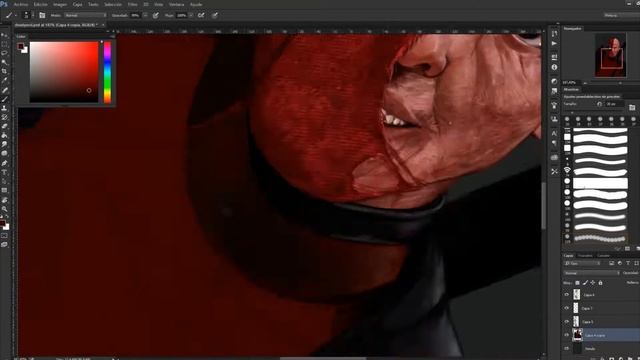The image size is (640, 360).
Task: Open the Capa menu
Action: (x=77, y=4)
